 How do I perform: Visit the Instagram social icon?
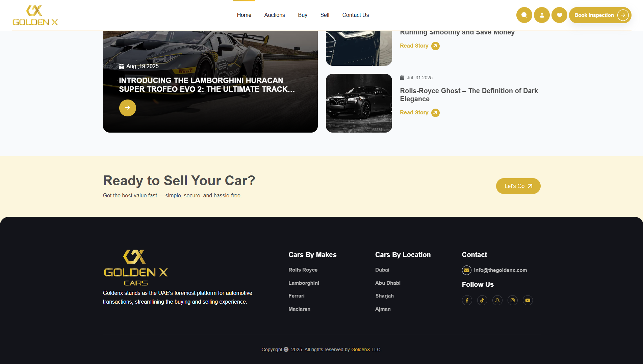[x=513, y=300]
